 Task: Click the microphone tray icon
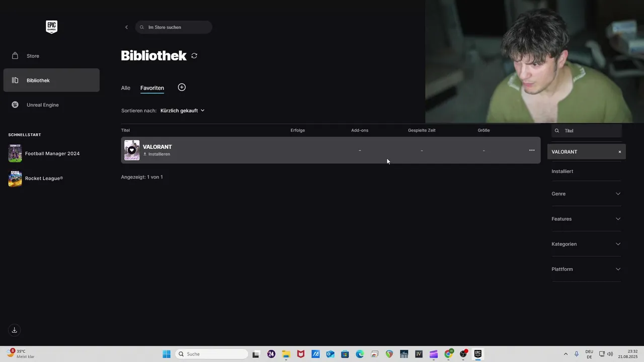pyautogui.click(x=577, y=354)
